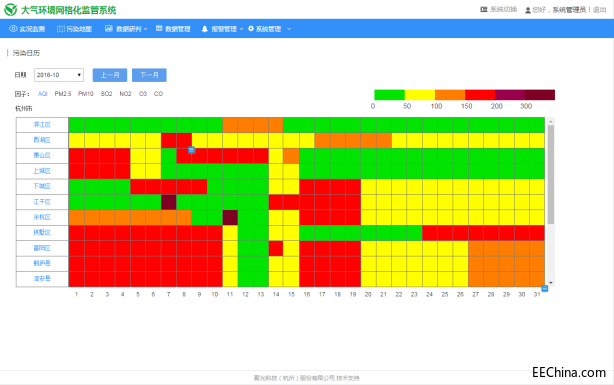Click the yellow 50-100 legend swatch
This screenshot has height=385, width=614.
[419, 95]
